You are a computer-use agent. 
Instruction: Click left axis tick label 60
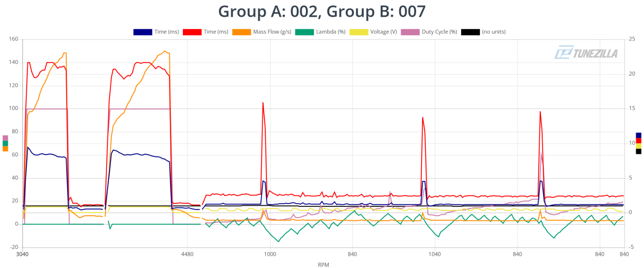[x=15, y=155]
